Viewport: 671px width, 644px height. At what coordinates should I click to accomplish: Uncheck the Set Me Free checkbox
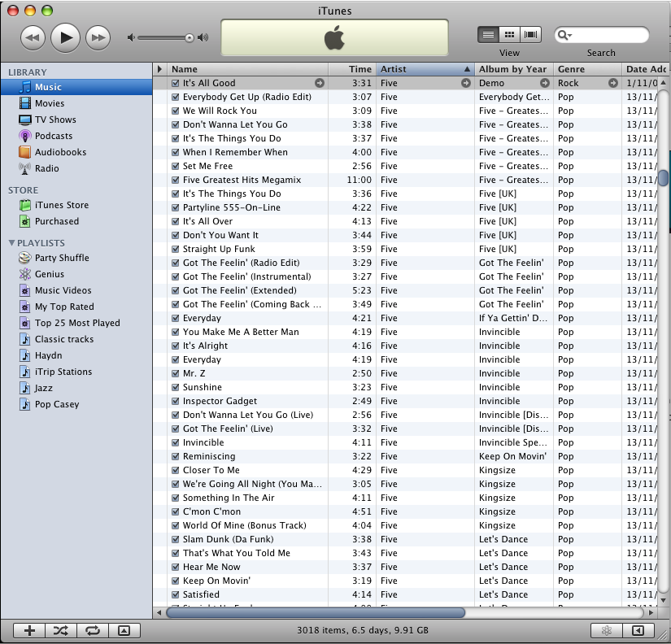pos(175,166)
